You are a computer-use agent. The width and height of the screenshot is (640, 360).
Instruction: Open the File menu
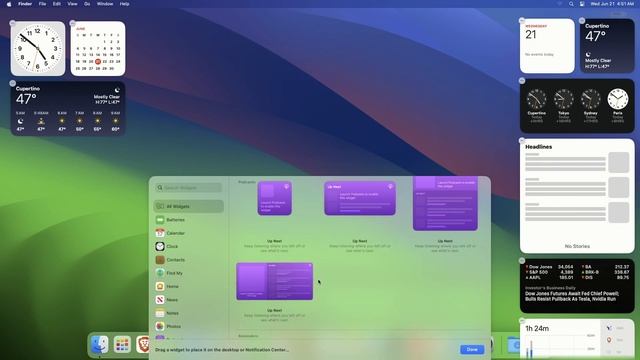[42, 4]
